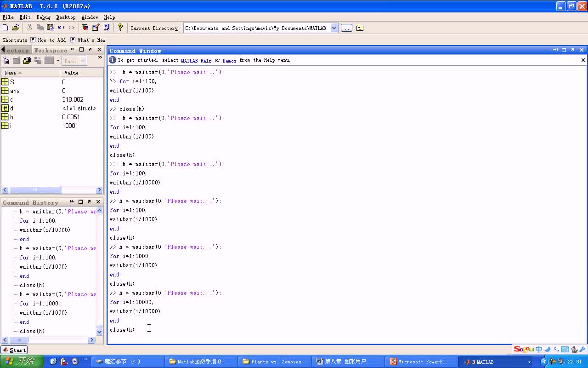Select 'for i=1:1000,' in Command History

[40, 304]
